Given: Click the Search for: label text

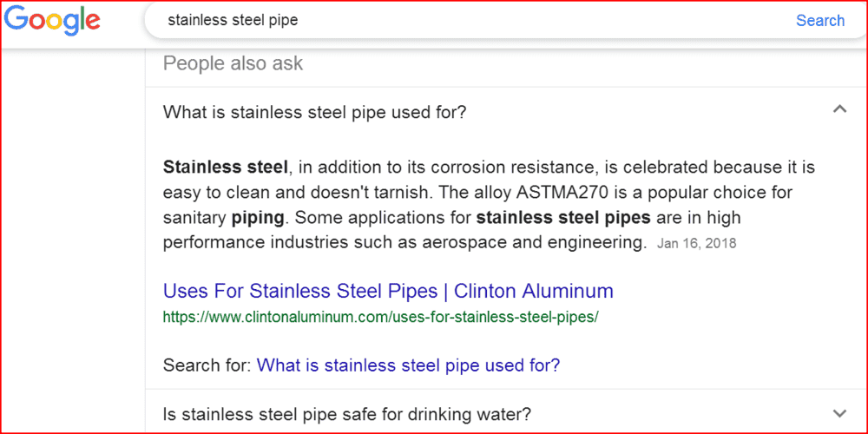Looking at the screenshot, I should 207,365.
